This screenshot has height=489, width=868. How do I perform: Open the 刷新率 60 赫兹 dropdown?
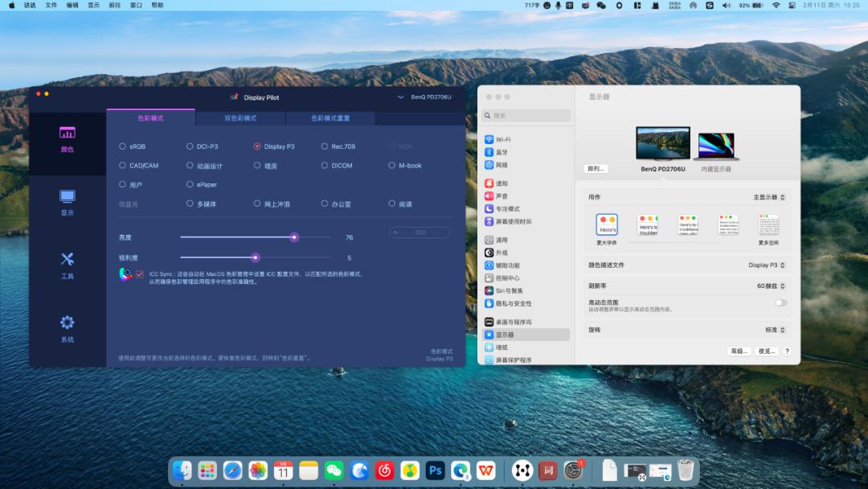click(771, 286)
